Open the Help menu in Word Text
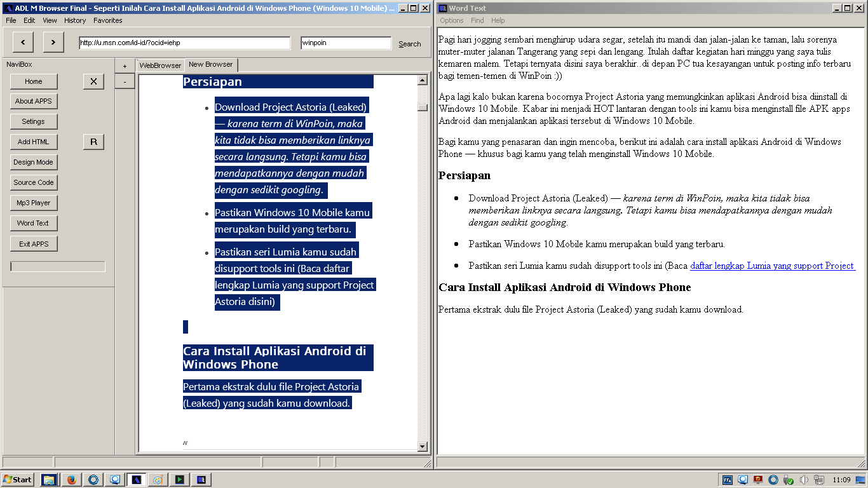This screenshot has width=868, height=488. coord(498,20)
